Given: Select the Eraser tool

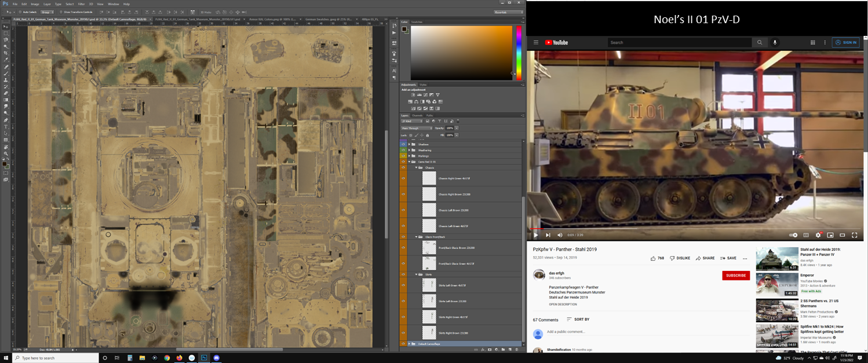Looking at the screenshot, I should [x=6, y=93].
